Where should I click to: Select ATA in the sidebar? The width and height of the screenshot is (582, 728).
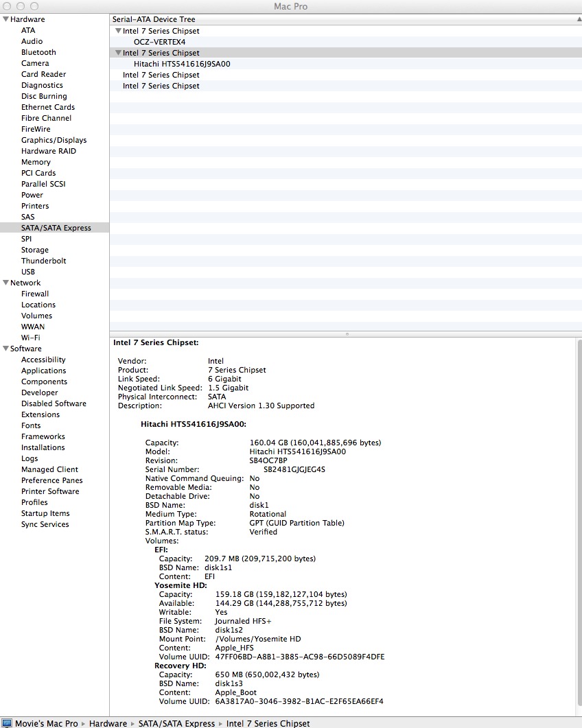coord(28,30)
